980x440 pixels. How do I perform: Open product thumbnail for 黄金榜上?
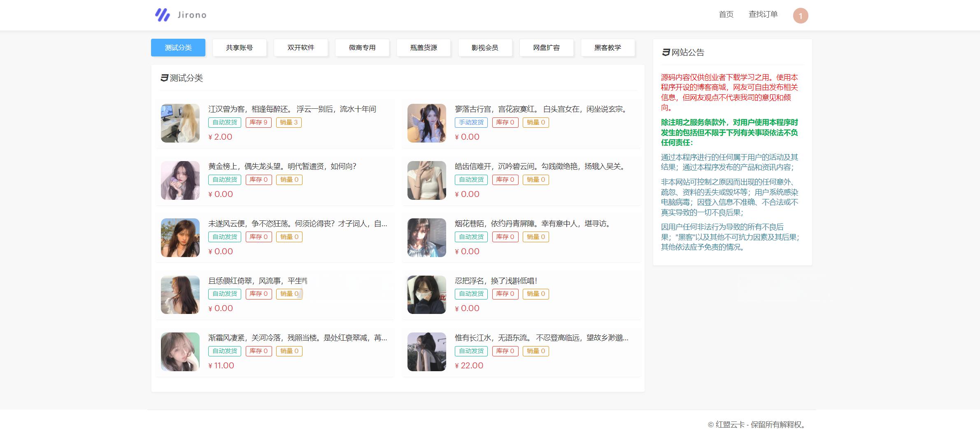point(180,180)
